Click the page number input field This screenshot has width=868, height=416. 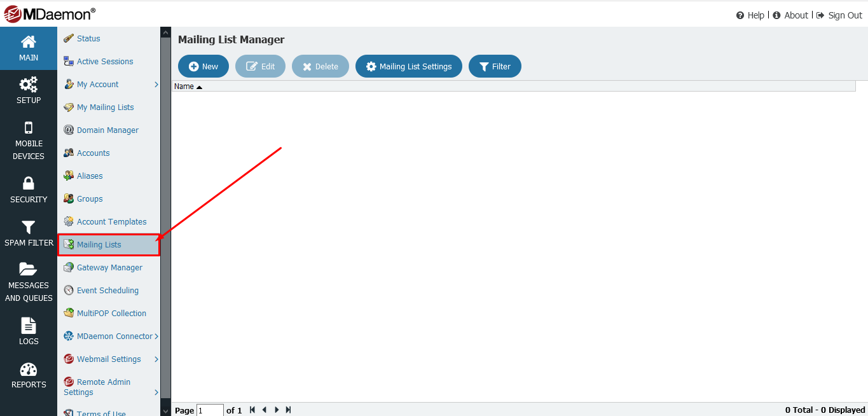coord(210,410)
